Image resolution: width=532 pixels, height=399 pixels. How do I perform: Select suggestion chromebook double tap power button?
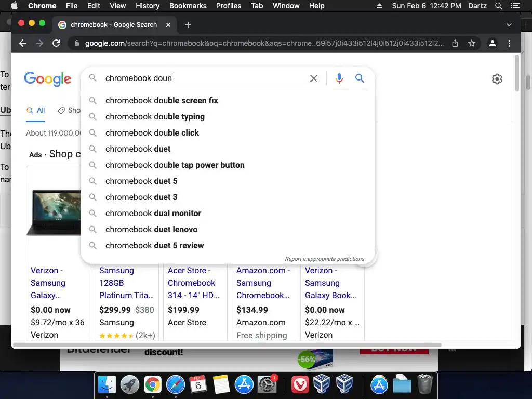228,165
